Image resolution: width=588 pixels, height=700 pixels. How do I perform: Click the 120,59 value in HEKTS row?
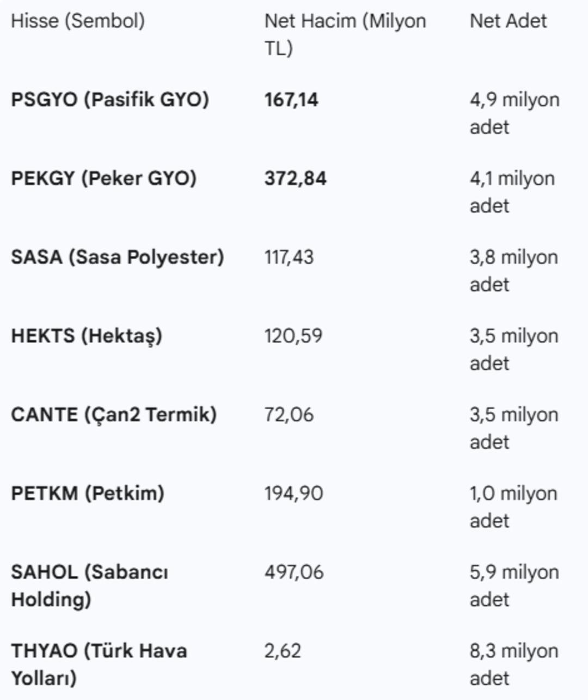(293, 336)
